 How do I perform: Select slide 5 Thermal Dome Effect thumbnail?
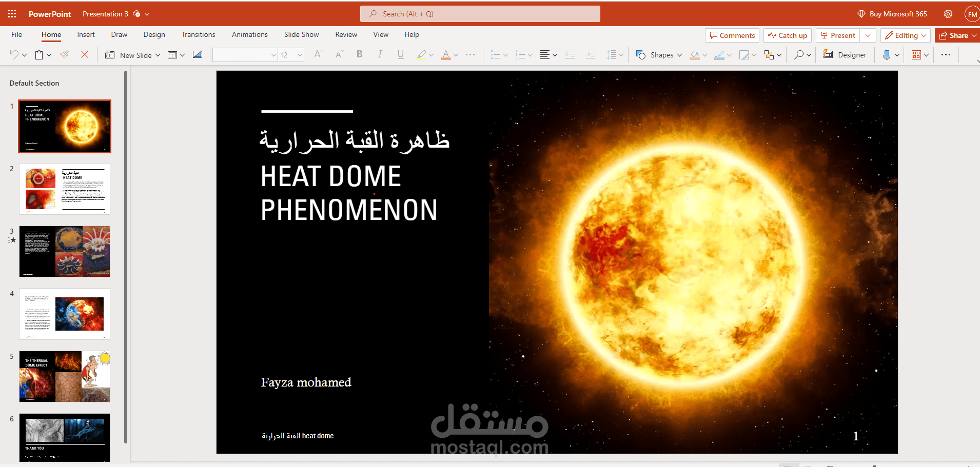(65, 376)
